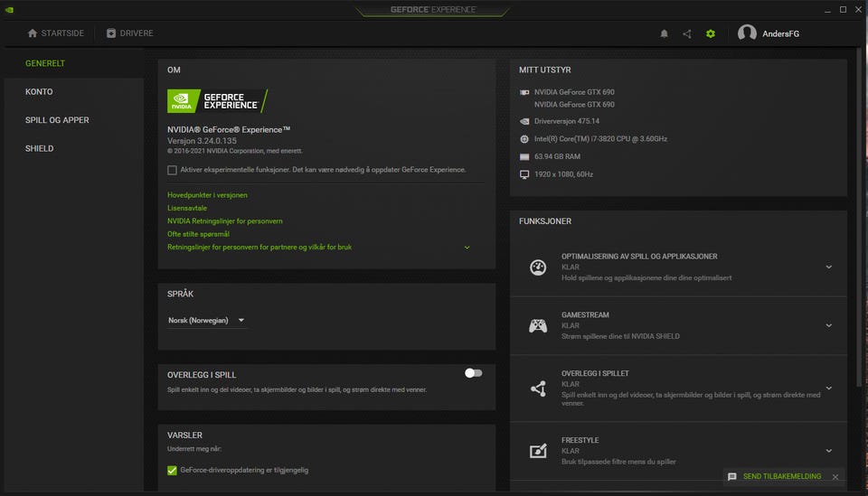Select GENERELT in the sidebar
The height and width of the screenshot is (496, 868).
(x=45, y=63)
